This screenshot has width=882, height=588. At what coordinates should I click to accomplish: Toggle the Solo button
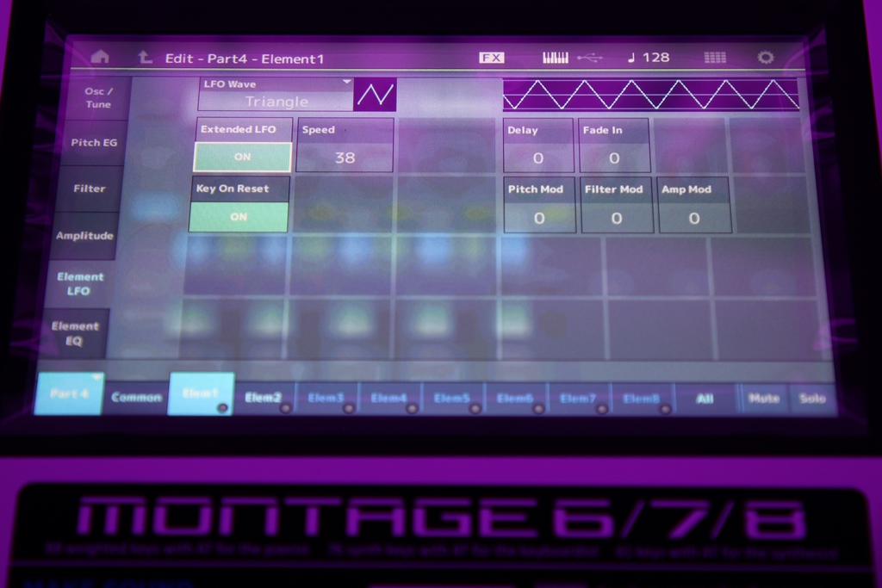pyautogui.click(x=811, y=399)
